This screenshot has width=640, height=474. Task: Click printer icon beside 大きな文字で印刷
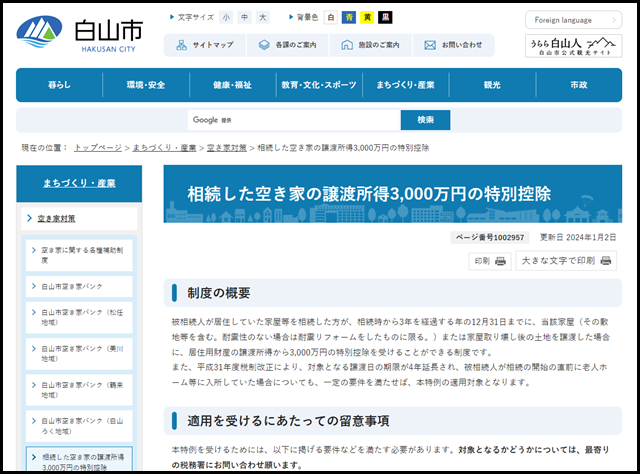tap(606, 260)
